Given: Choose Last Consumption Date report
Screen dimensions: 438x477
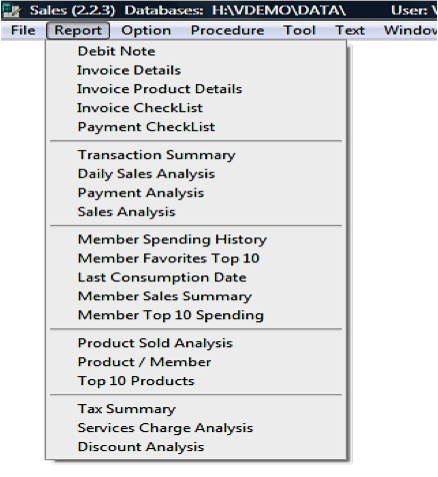Looking at the screenshot, I should (x=196, y=278).
